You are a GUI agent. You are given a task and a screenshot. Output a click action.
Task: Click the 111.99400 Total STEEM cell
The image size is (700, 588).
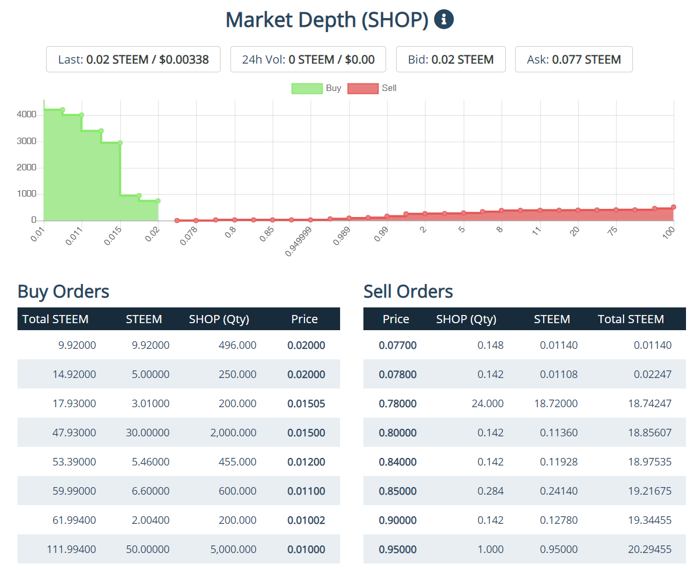pos(72,549)
